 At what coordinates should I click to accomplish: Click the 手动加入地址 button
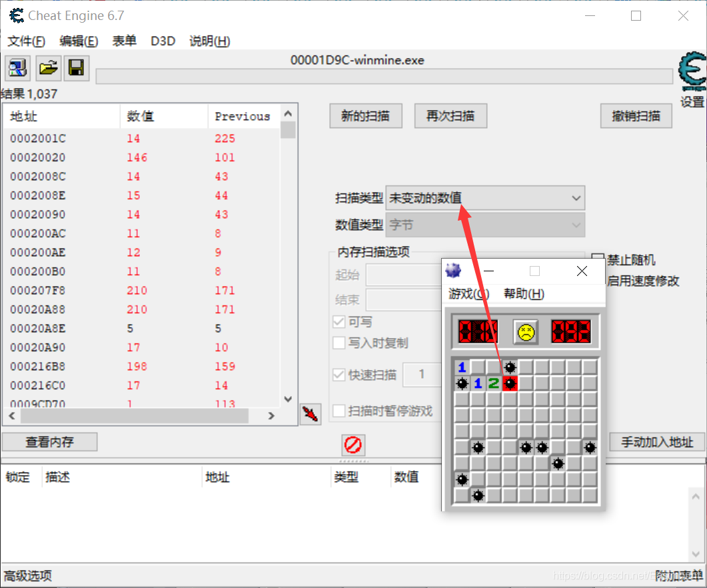657,442
